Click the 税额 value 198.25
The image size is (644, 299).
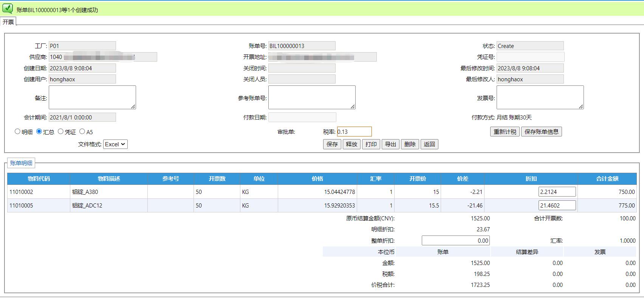pos(482,274)
